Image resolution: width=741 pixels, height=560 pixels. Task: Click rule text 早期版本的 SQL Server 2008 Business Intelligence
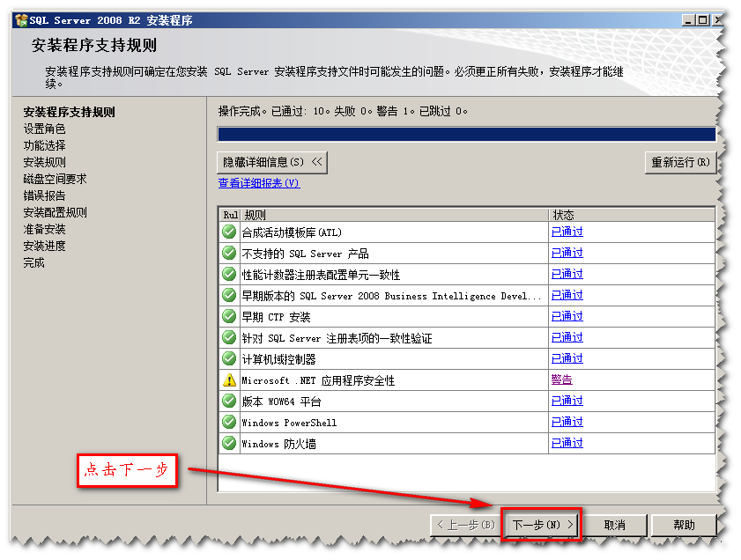(391, 296)
